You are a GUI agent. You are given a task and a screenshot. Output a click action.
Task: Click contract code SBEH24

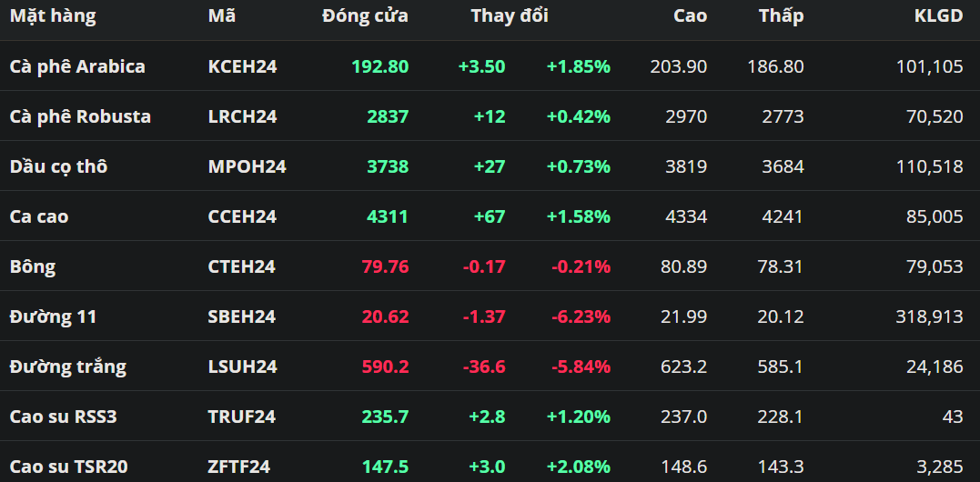click(241, 316)
